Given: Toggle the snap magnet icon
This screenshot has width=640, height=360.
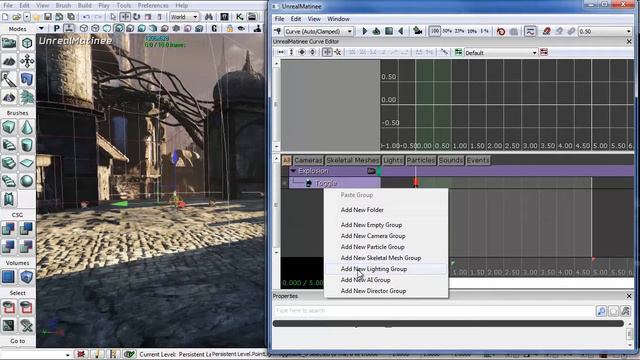Looking at the screenshot, I should pyautogui.click(x=547, y=31).
